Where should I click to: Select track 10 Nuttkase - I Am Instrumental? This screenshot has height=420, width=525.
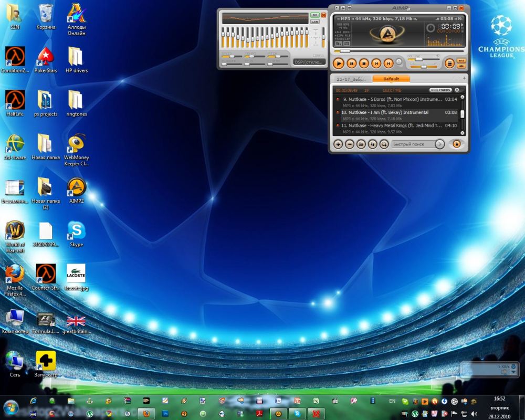(397, 115)
